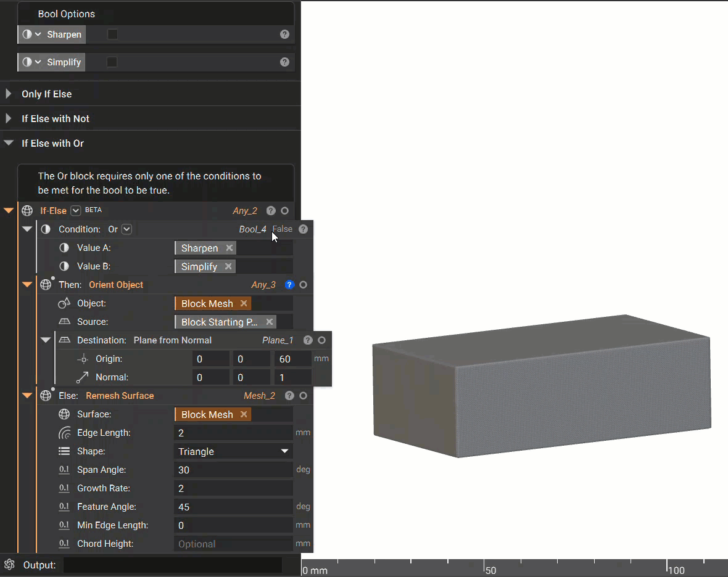Click the Normal vector arrow icon
The width and height of the screenshot is (728, 577).
pos(83,377)
